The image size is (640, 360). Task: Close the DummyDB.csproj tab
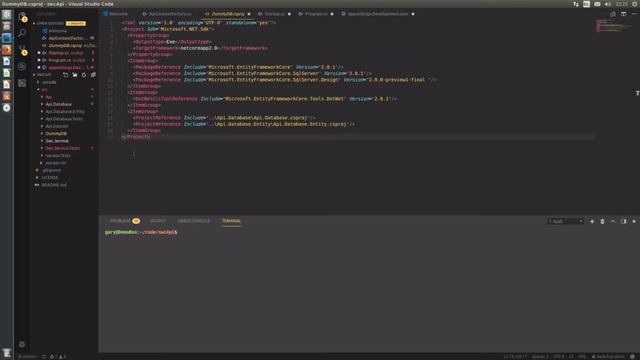[249, 14]
